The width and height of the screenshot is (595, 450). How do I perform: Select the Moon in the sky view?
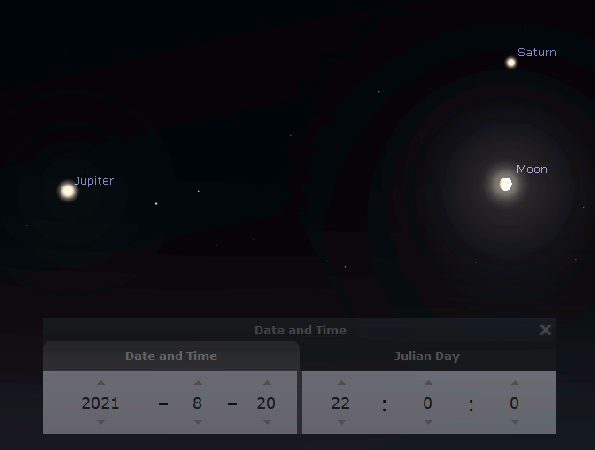click(505, 184)
